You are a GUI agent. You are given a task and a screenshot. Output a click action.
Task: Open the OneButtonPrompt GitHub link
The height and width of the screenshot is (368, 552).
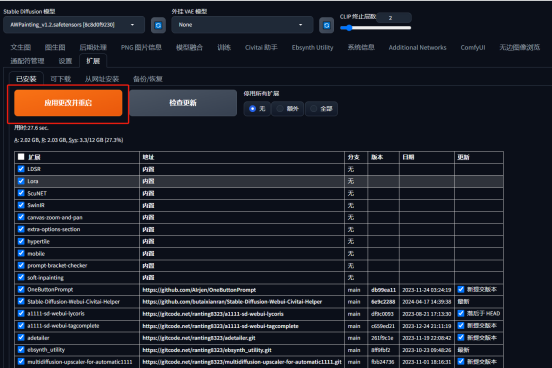coord(199,290)
